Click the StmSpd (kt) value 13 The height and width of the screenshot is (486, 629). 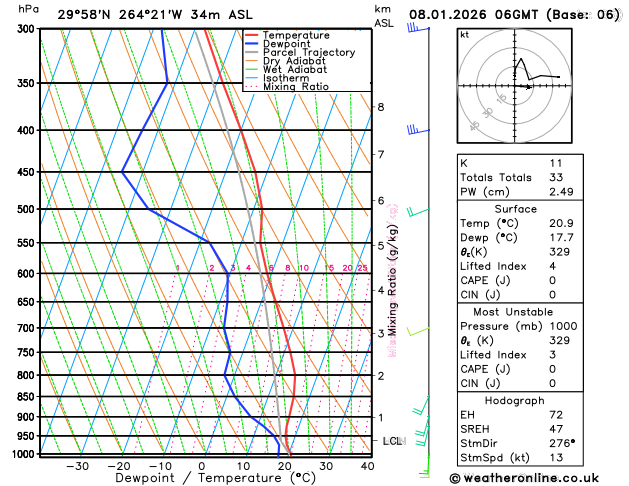point(556,458)
